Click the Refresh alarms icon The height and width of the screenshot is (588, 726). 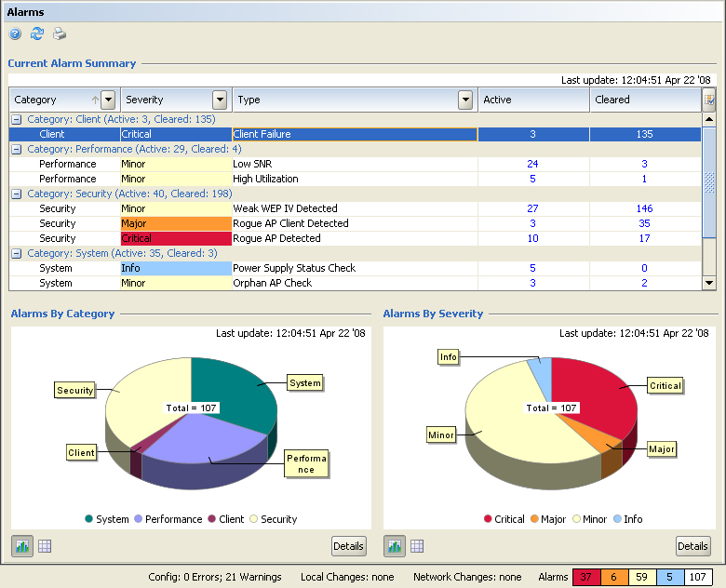click(37, 34)
